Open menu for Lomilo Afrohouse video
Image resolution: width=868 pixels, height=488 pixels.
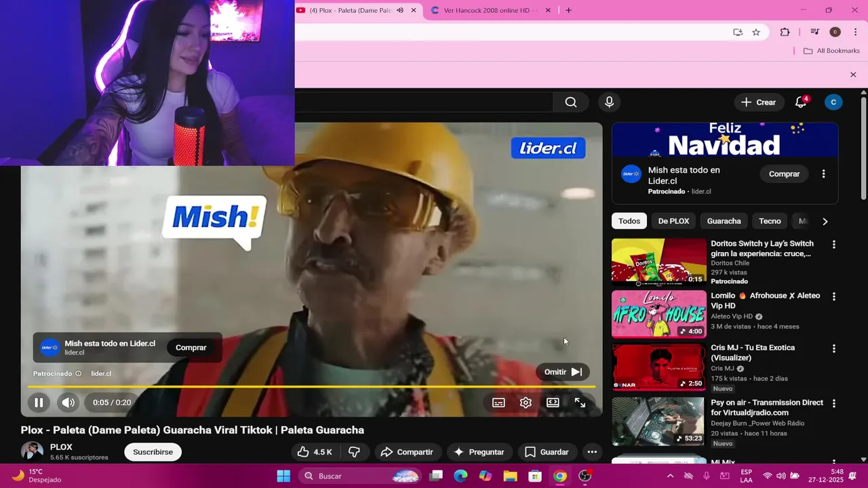(834, 297)
